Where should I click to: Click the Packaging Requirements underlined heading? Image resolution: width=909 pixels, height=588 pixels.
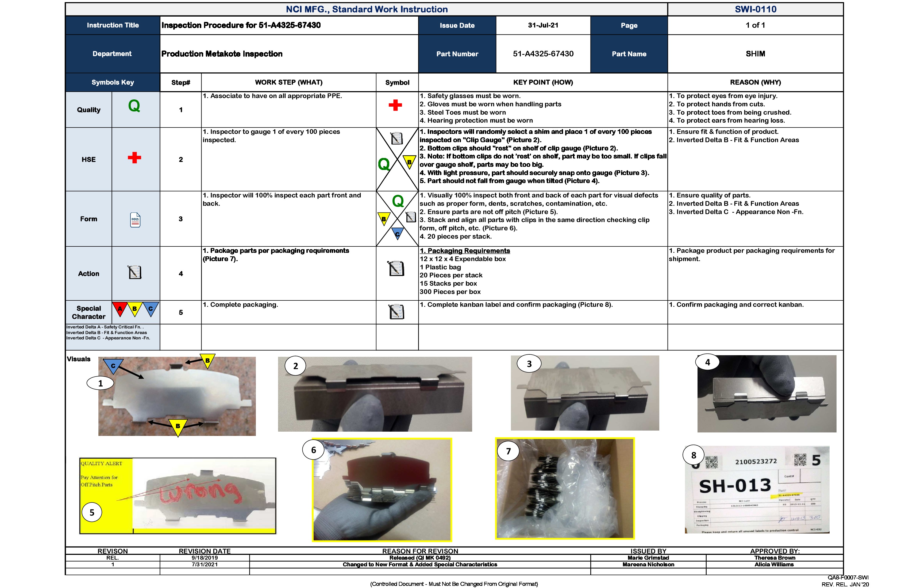(465, 251)
